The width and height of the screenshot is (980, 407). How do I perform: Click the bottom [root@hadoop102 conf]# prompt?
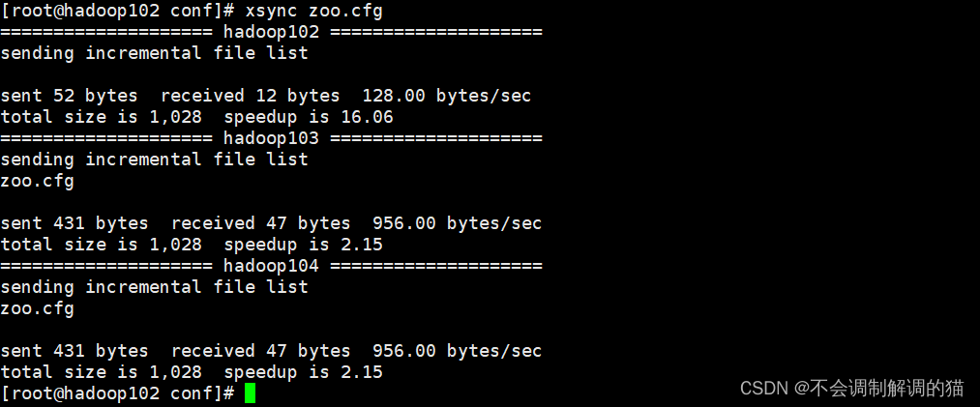tap(117, 393)
